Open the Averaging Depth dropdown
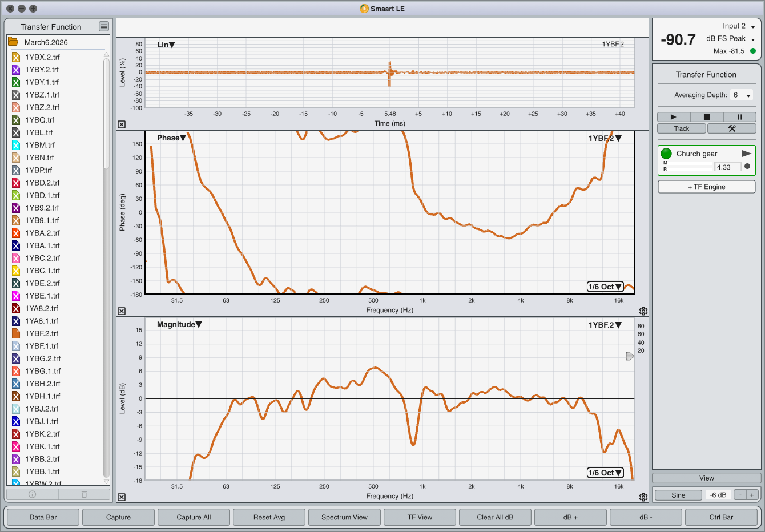This screenshot has height=532, width=765. click(742, 95)
